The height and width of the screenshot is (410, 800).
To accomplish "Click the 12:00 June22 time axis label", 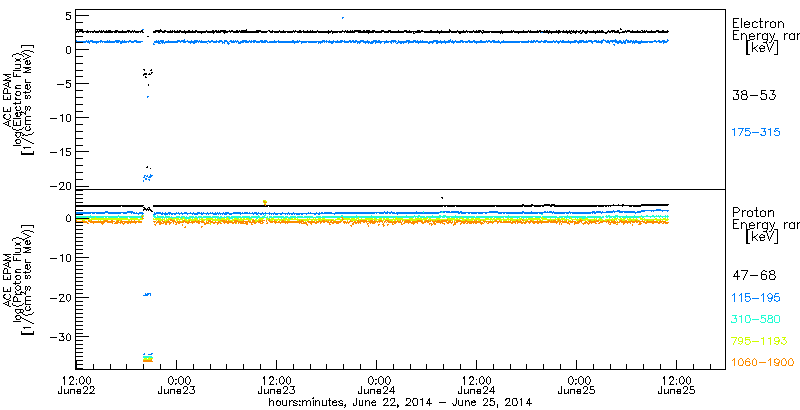I will 77,385.
